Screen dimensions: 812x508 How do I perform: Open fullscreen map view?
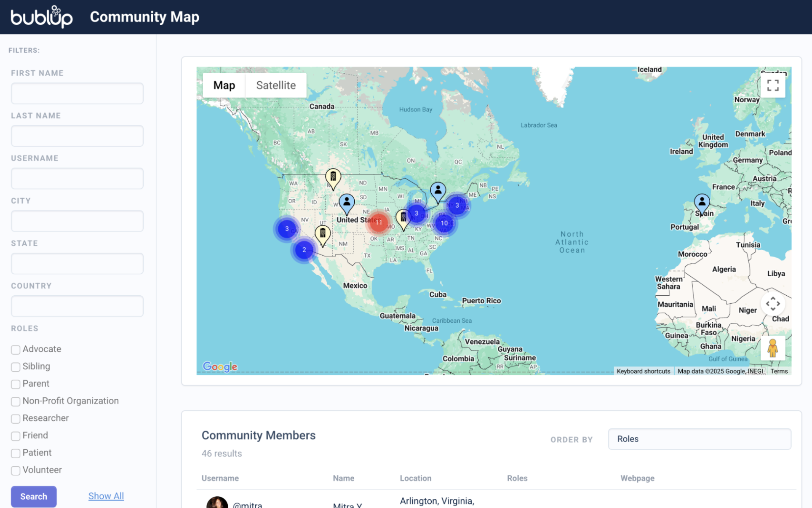772,86
